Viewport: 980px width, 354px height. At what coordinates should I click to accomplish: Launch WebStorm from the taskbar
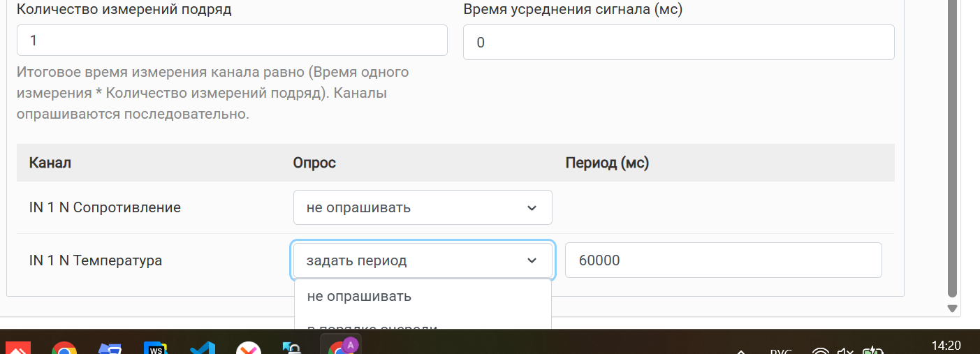point(155,348)
